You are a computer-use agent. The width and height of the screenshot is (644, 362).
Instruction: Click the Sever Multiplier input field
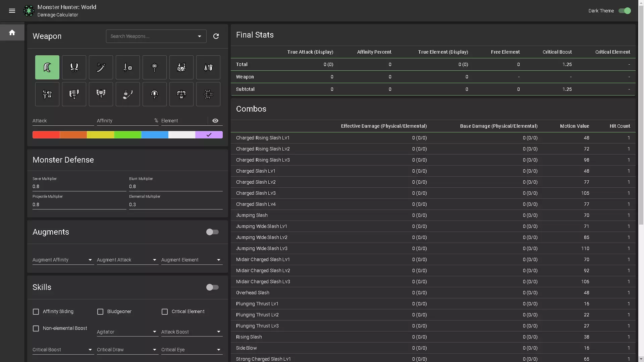tap(79, 186)
